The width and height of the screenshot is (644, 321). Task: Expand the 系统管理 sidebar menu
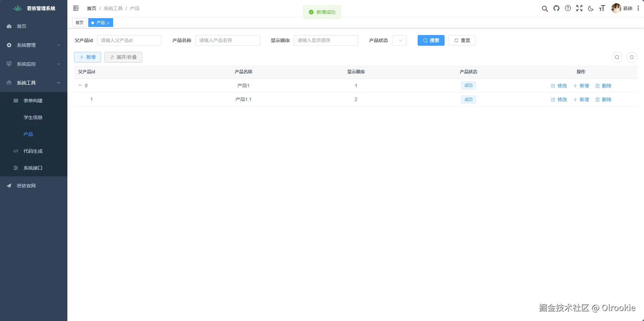34,45
